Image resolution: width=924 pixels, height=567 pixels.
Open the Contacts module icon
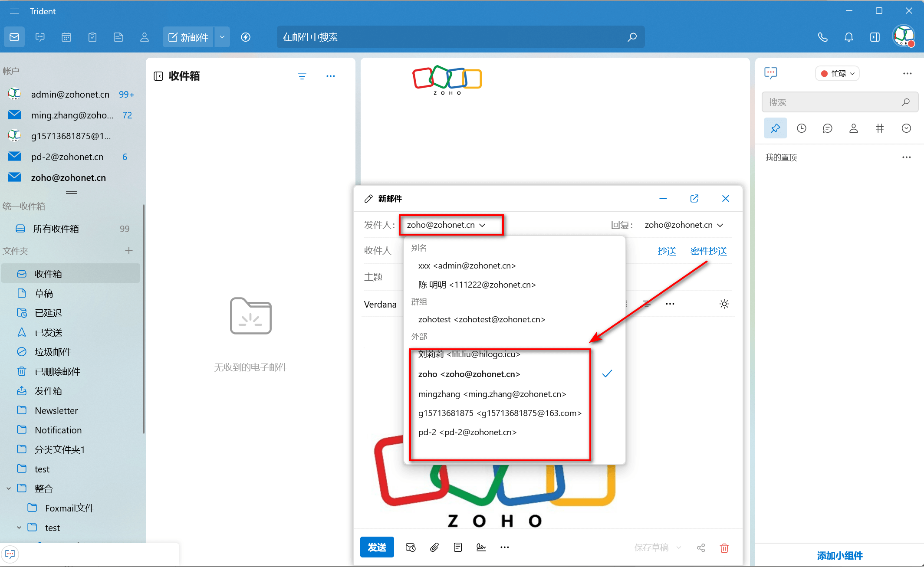pos(145,37)
